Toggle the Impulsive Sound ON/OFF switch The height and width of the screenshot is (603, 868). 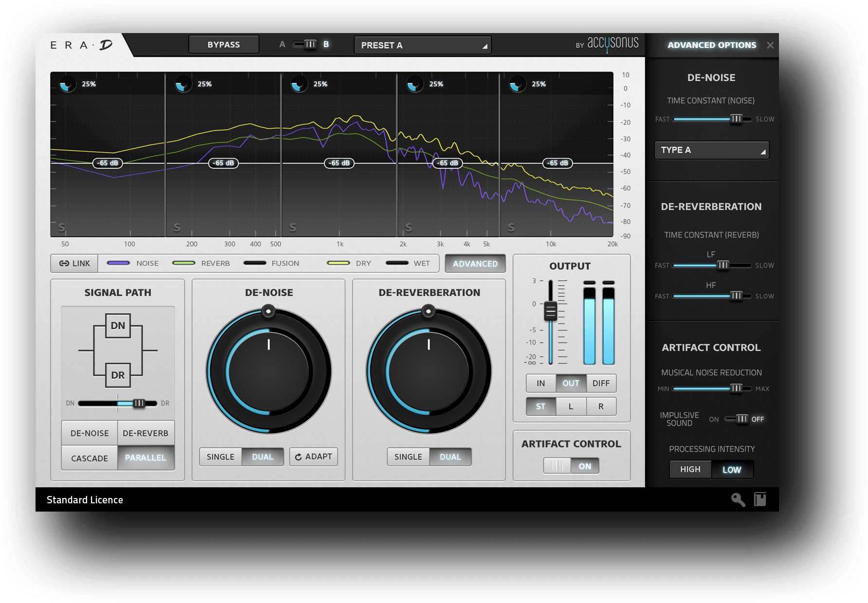[737, 419]
